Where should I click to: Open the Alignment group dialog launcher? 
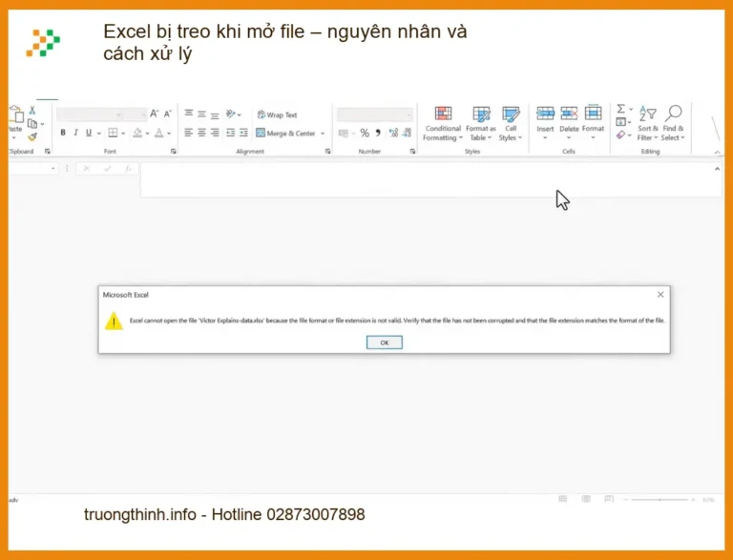point(327,151)
